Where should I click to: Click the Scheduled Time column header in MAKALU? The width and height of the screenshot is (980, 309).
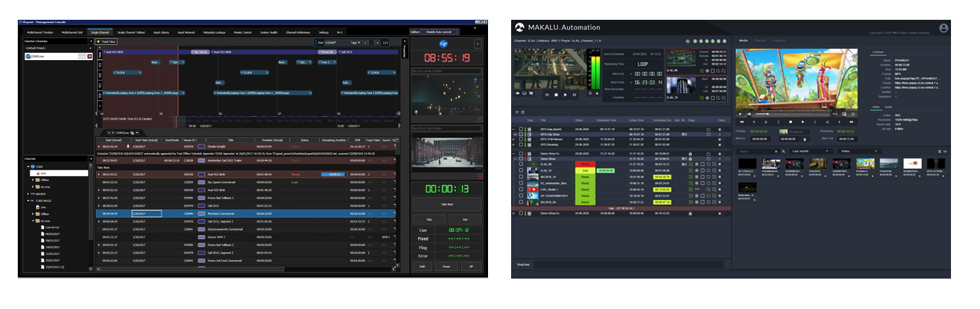point(607,121)
